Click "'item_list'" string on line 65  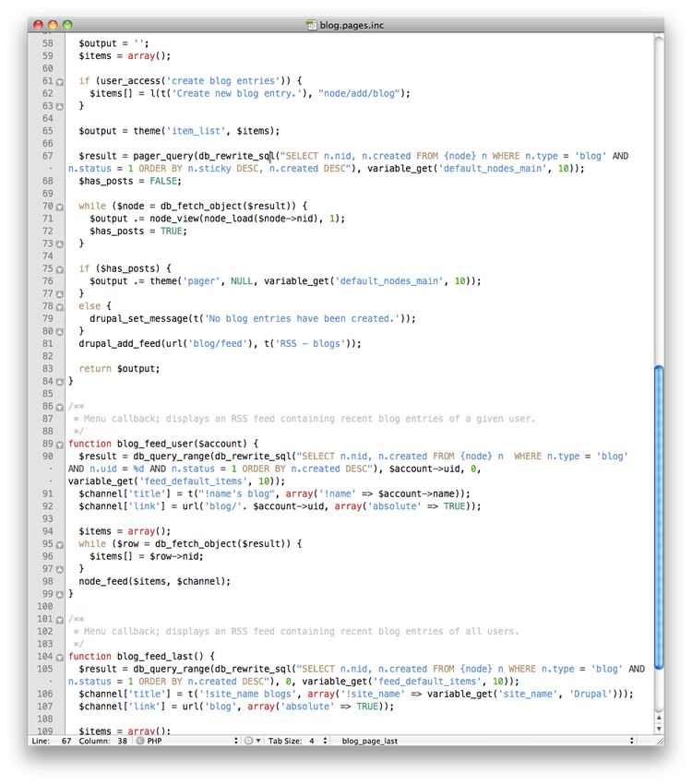click(x=196, y=130)
